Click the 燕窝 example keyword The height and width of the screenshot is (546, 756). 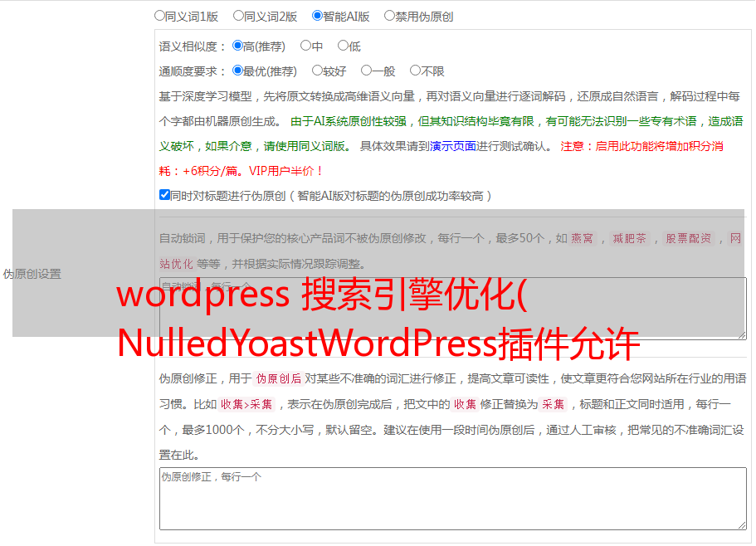coord(582,238)
